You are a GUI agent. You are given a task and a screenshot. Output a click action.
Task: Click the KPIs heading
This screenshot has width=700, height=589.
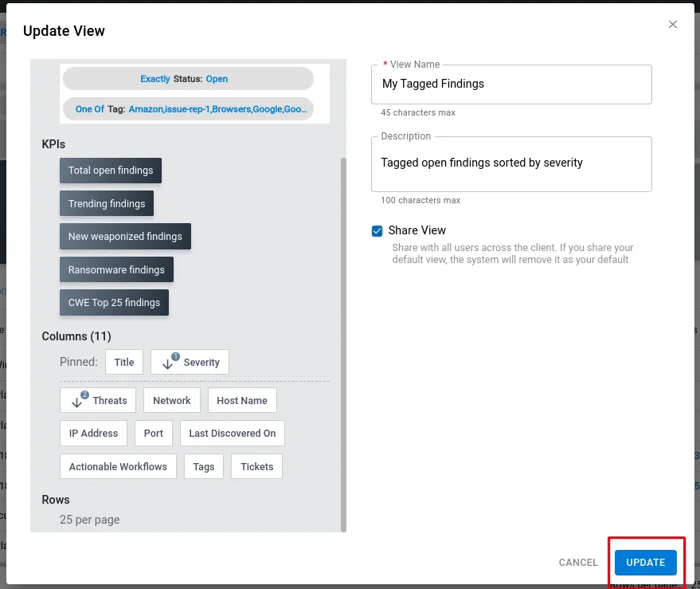tap(53, 144)
